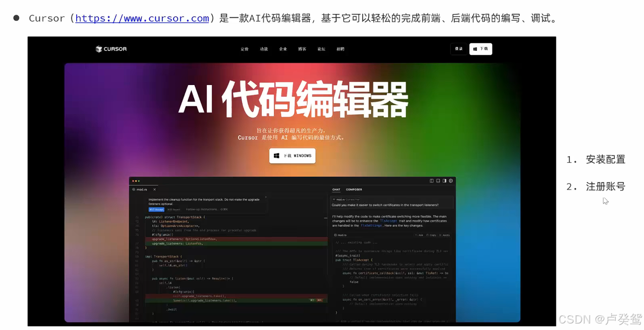
Task: Switch to the CHAT tab
Action: pos(336,190)
